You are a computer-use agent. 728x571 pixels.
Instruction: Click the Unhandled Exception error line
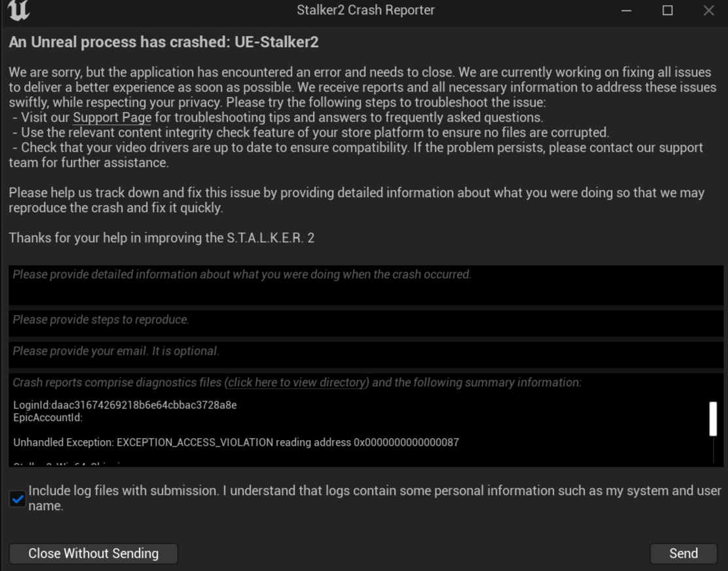point(236,443)
